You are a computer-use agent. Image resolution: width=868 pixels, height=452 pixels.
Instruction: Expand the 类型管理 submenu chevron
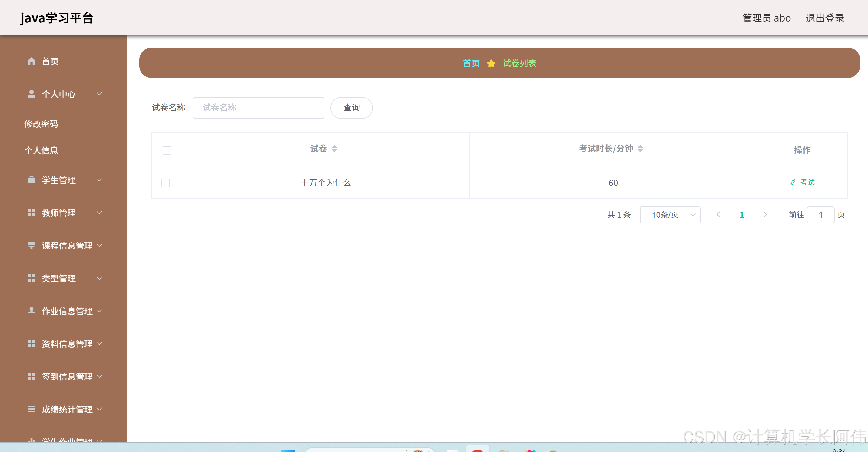99,278
